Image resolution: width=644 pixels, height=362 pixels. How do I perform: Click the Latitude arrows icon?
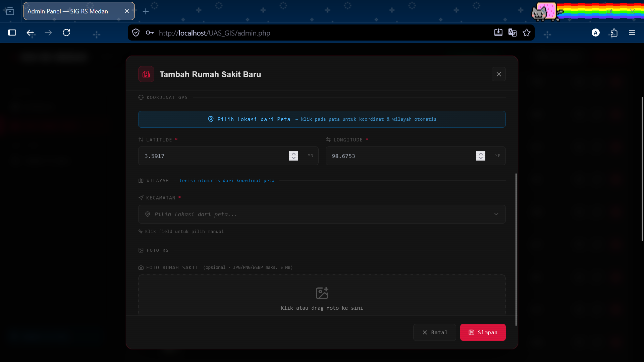pyautogui.click(x=141, y=140)
